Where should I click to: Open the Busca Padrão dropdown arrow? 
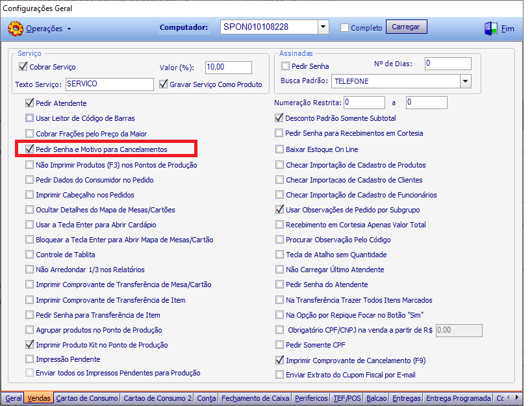(x=466, y=81)
